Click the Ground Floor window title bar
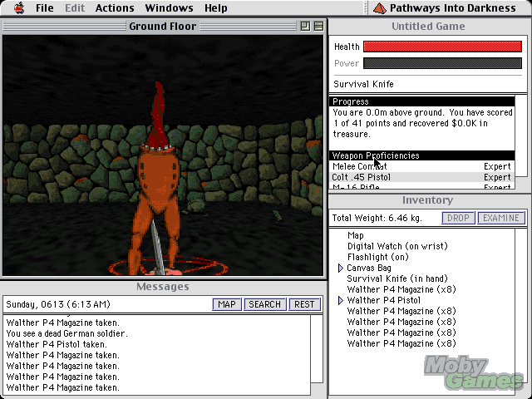532x399 pixels. tap(163, 26)
